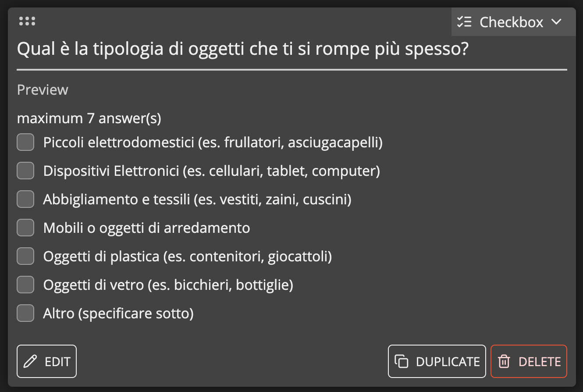Click the maximum 7 answer(s) text
The height and width of the screenshot is (392, 583).
(x=89, y=118)
